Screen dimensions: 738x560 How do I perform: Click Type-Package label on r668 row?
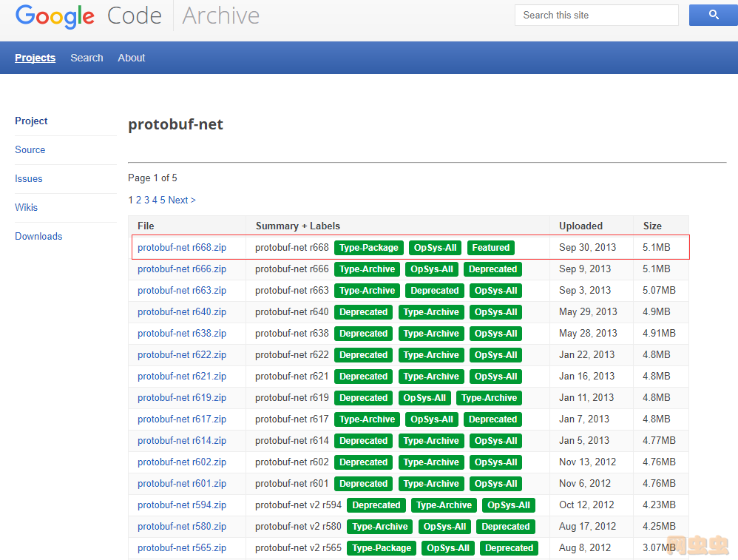click(368, 248)
